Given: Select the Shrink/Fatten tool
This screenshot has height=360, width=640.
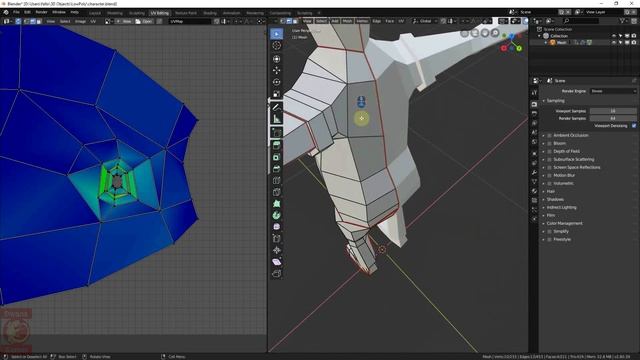Looking at the screenshot, I should click(277, 250).
